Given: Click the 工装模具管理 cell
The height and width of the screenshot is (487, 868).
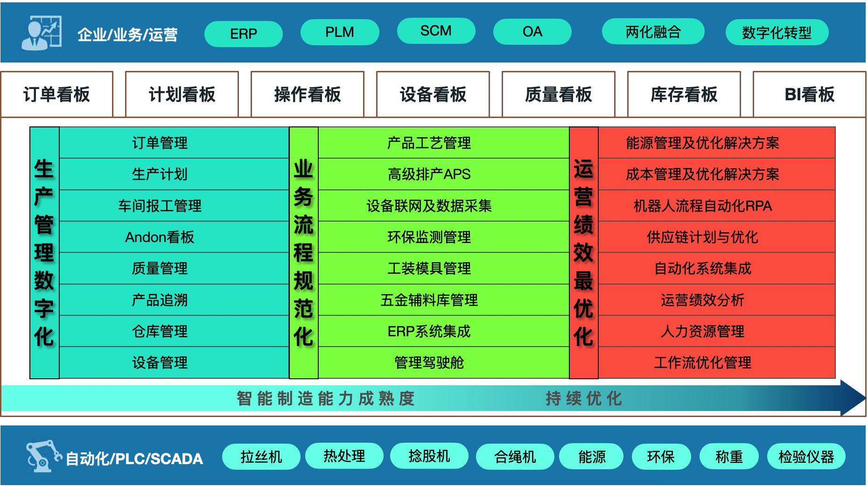Looking at the screenshot, I should click(444, 268).
